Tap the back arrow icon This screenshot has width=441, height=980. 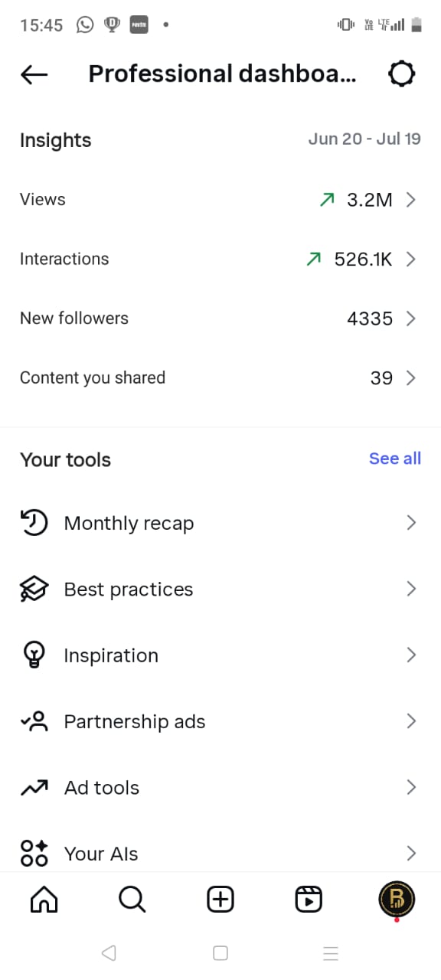[34, 74]
